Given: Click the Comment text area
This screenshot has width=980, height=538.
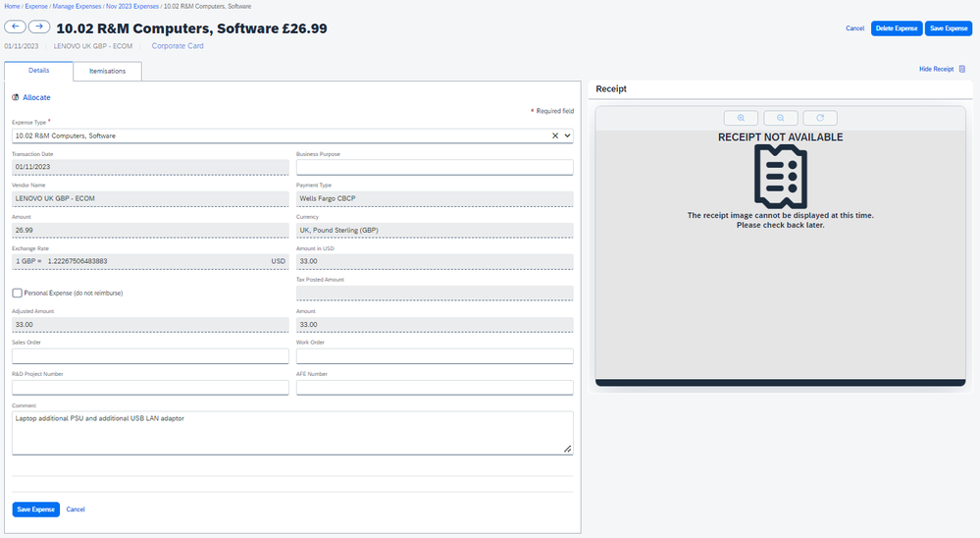Looking at the screenshot, I should tap(292, 432).
